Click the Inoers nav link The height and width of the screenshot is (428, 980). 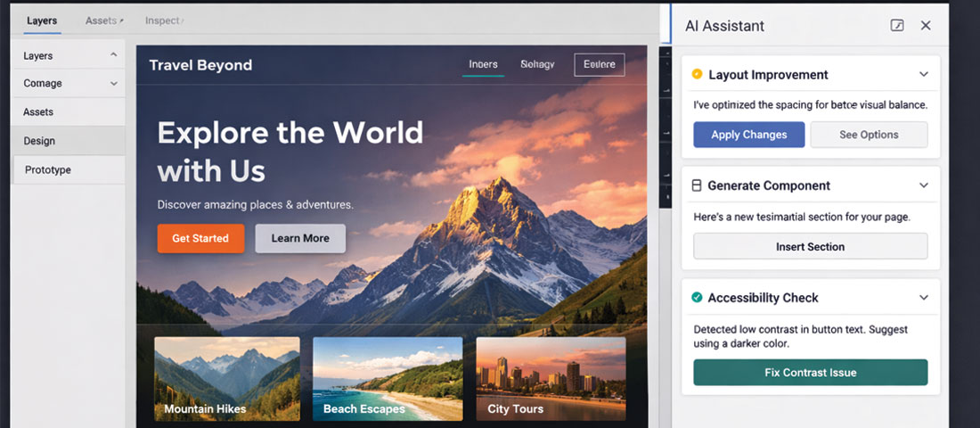[x=483, y=64]
